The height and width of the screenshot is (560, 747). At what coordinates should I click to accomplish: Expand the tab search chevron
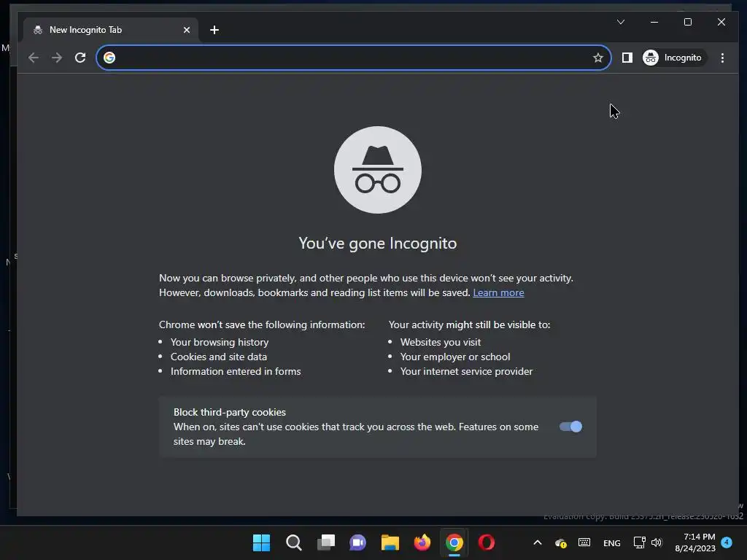click(621, 22)
